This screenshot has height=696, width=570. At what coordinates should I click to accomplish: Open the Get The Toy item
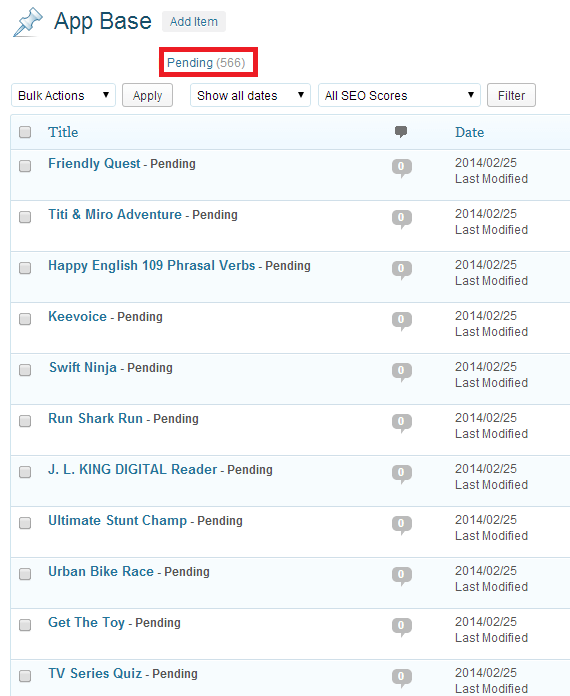coord(87,623)
